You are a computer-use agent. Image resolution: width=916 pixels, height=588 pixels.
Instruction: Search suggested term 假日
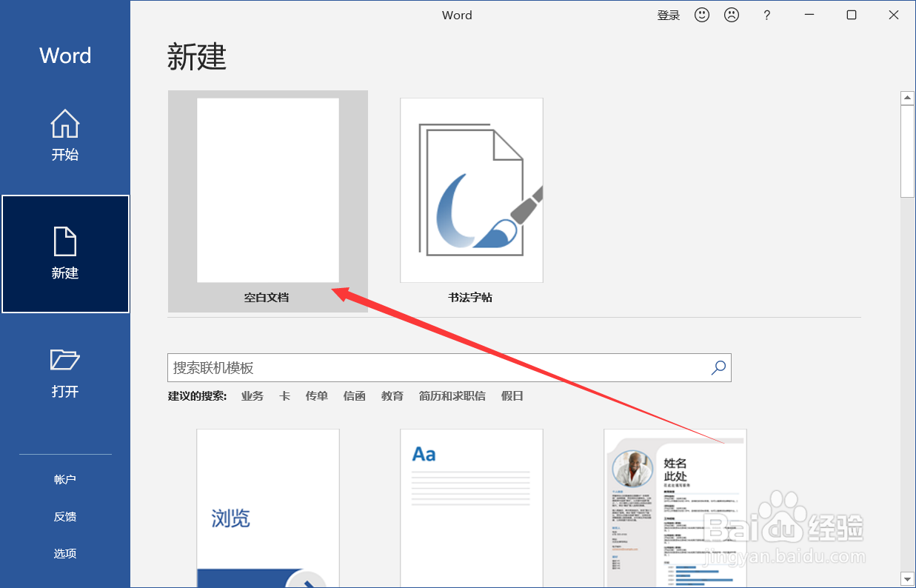512,396
